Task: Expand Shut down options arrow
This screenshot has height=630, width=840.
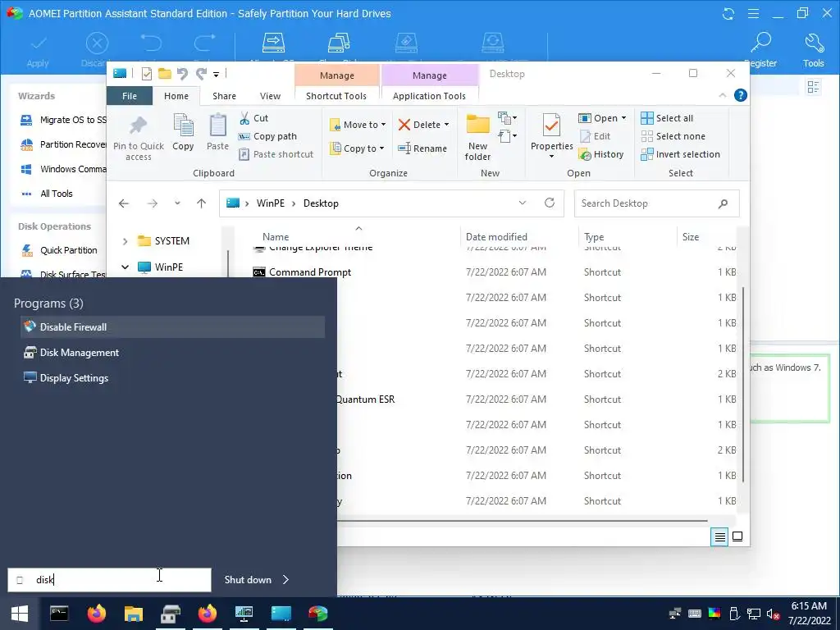Action: 285,580
